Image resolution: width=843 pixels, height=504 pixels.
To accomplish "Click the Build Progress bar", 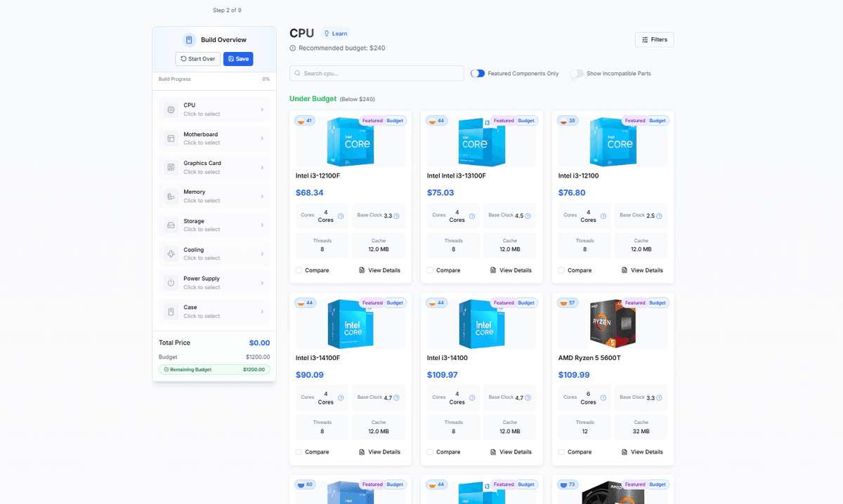I will pyautogui.click(x=214, y=84).
